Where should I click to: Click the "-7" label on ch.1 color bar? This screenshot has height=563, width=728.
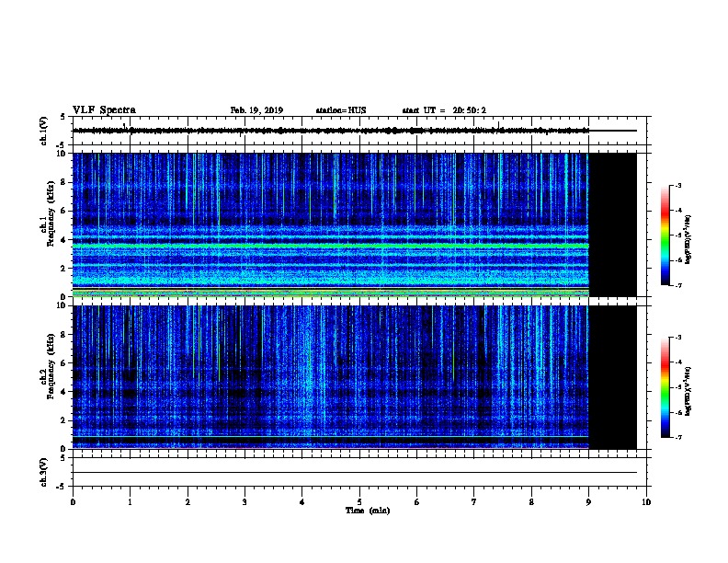(x=677, y=285)
